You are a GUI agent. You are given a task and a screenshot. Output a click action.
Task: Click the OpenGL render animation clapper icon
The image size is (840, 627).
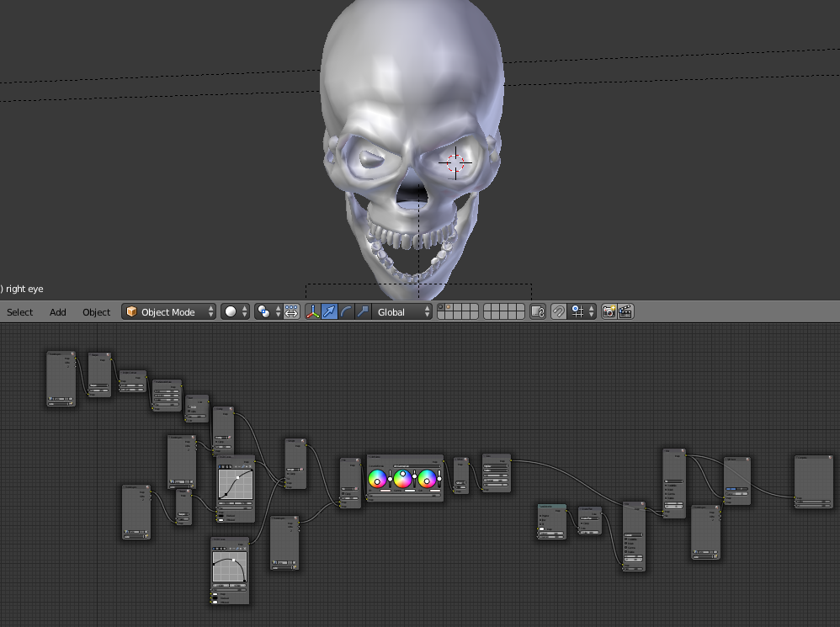(x=625, y=311)
